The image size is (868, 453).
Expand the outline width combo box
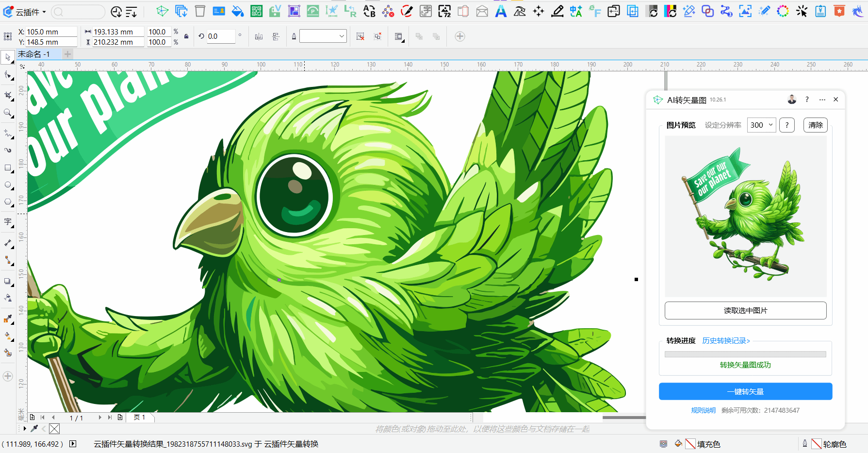pyautogui.click(x=342, y=36)
